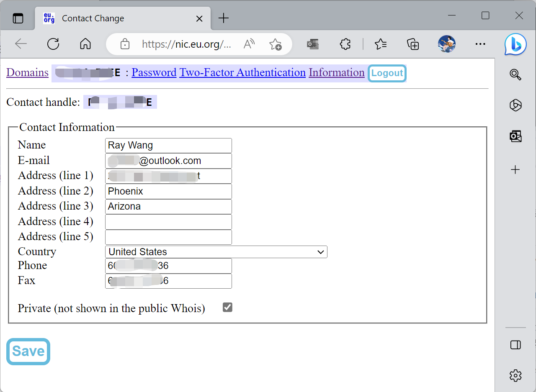Click the Logout button

pyautogui.click(x=387, y=73)
